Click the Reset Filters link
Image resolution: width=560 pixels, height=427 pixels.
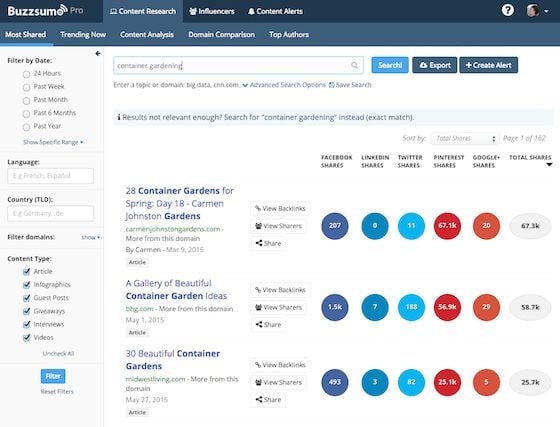pyautogui.click(x=57, y=392)
